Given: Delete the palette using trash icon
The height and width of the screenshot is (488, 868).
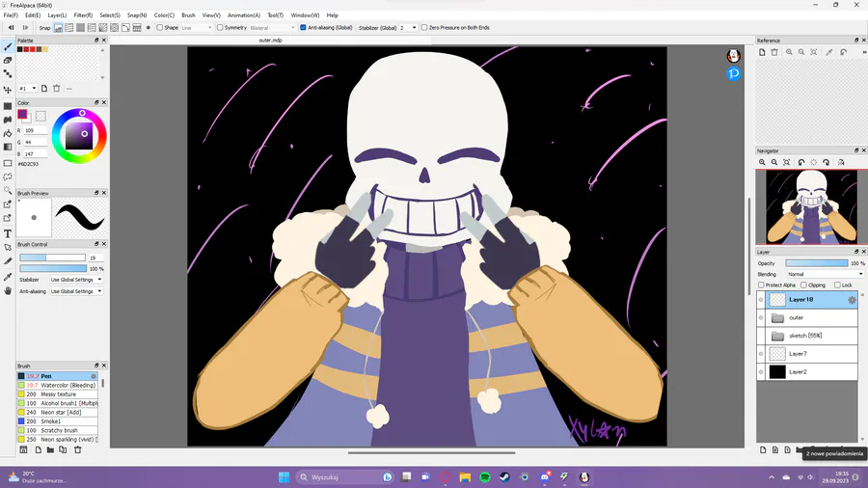Looking at the screenshot, I should (x=57, y=89).
